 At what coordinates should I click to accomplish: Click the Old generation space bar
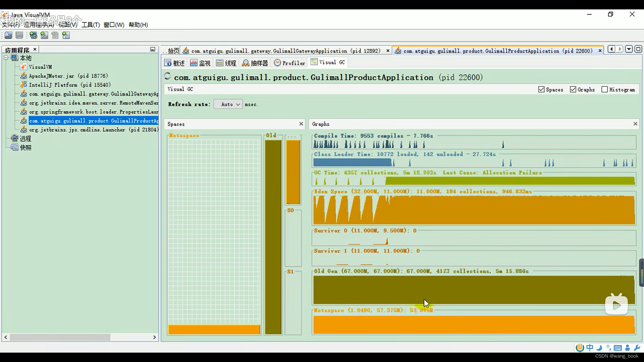[273, 237]
